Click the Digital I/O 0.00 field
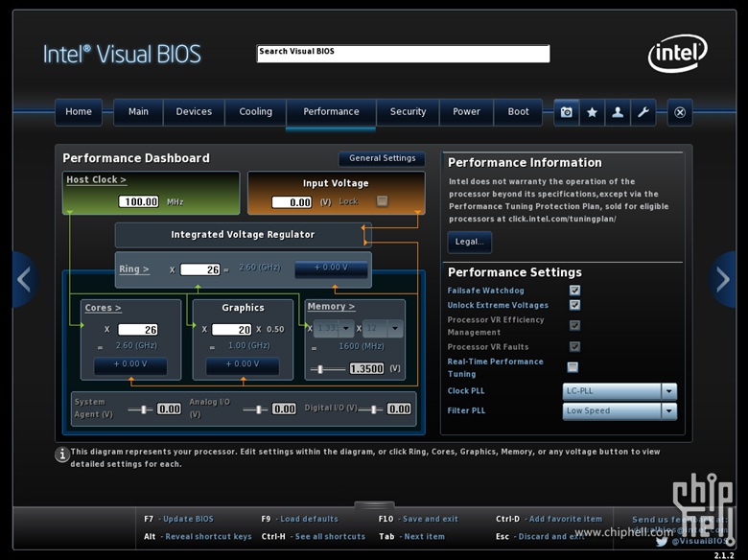748x560 pixels. [x=399, y=409]
